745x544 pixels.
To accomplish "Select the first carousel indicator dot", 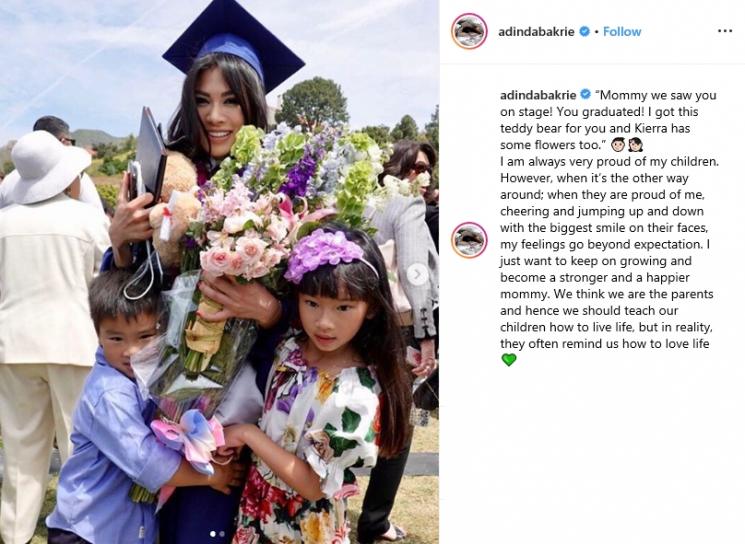I will click(212, 534).
